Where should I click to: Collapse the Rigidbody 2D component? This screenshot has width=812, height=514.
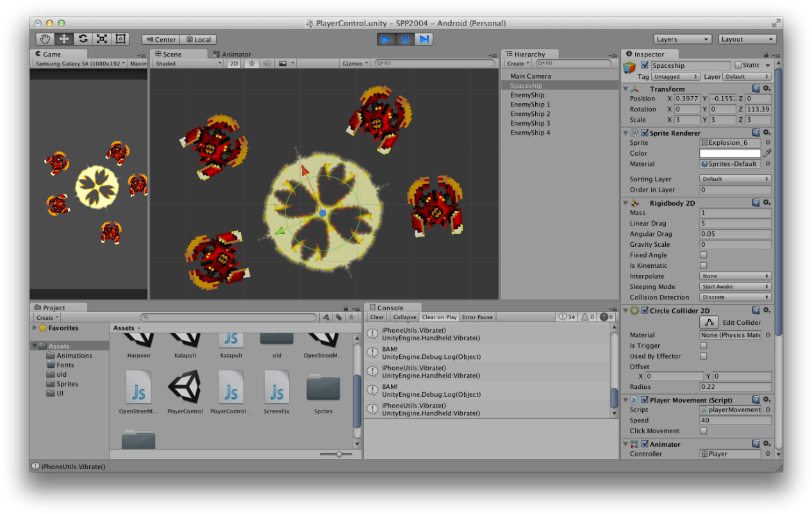coord(626,203)
